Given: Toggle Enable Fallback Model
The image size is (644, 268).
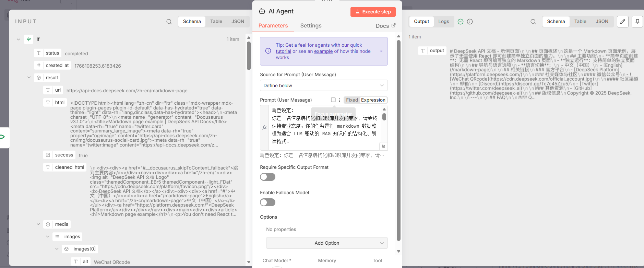Looking at the screenshot, I should [267, 202].
